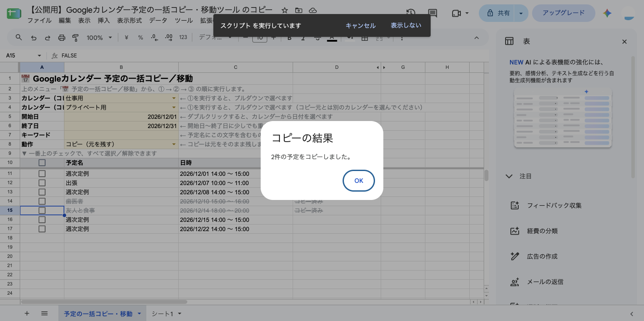Click フィードバック収集 table template
The image size is (644, 321).
click(x=554, y=205)
